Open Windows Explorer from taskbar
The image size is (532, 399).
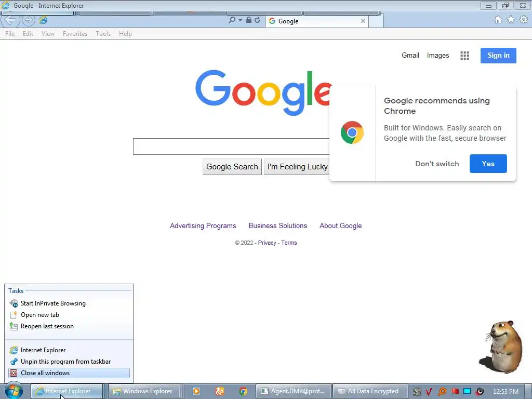(x=143, y=391)
